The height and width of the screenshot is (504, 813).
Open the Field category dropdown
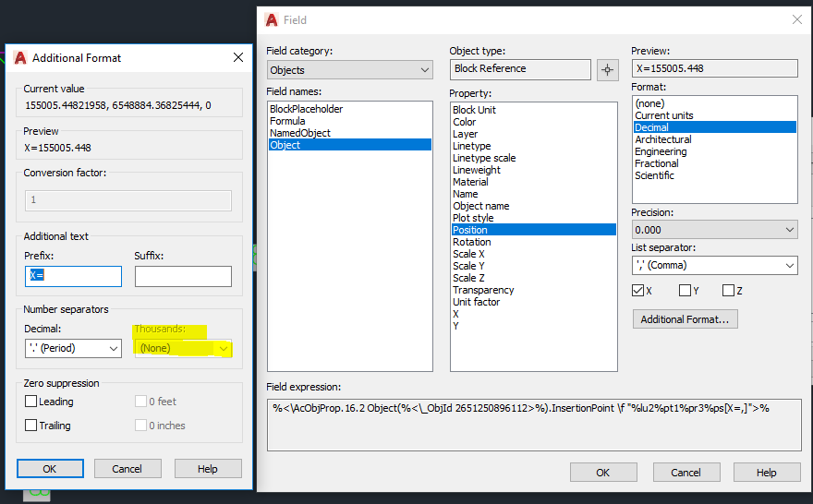350,70
